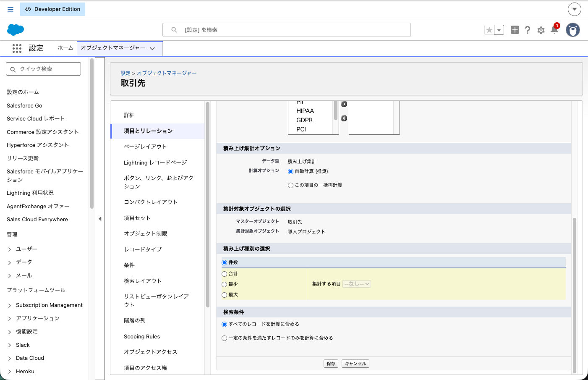Open the setup gear icon

coord(541,30)
